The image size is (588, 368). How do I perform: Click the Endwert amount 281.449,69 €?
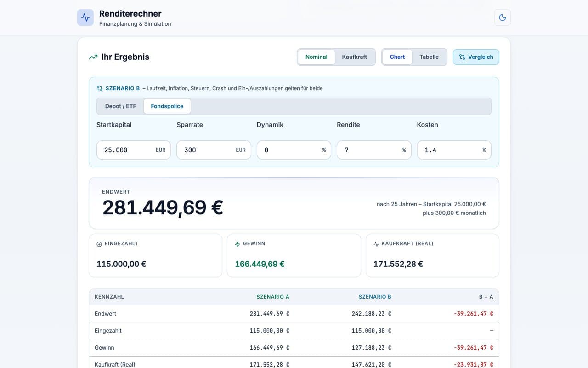click(x=163, y=207)
